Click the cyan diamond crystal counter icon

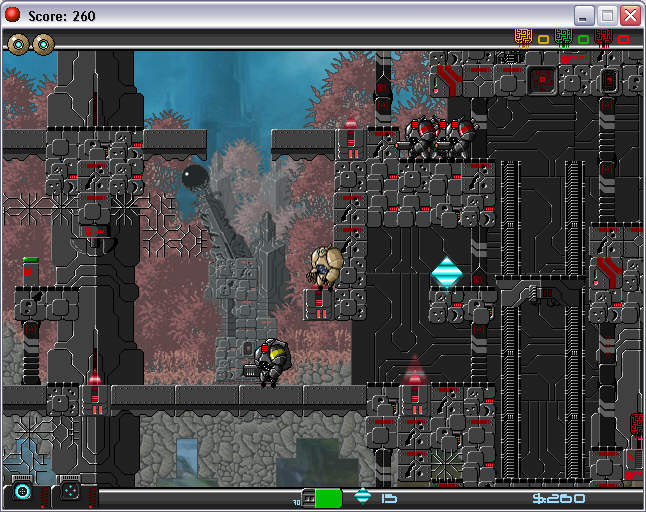363,496
